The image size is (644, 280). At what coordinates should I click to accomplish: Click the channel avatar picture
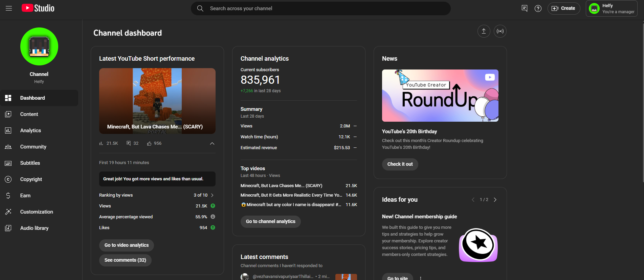point(39,46)
